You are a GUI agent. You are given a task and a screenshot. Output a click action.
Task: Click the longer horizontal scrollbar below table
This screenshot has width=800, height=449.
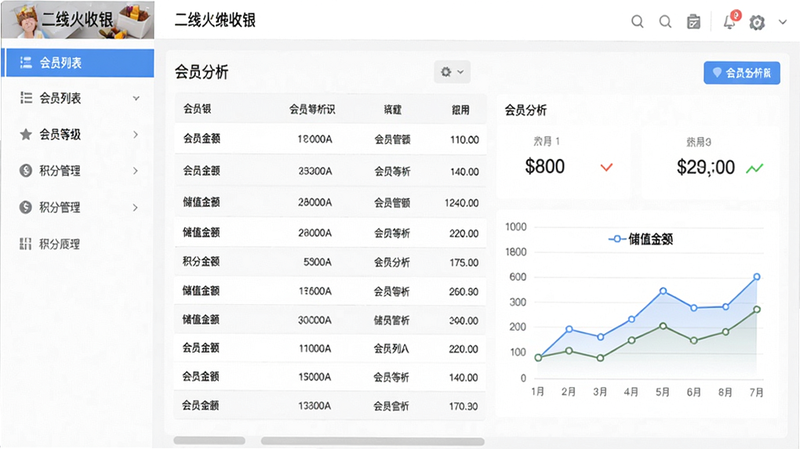click(x=372, y=441)
